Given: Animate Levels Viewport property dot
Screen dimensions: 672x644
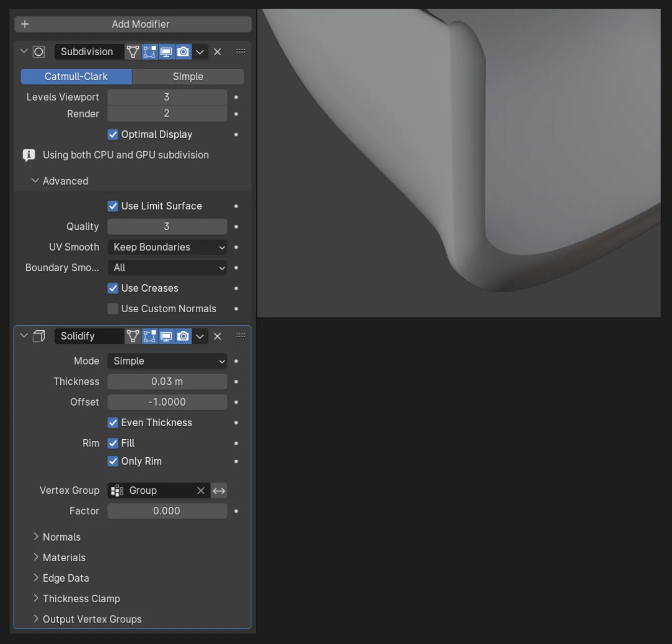Looking at the screenshot, I should pos(236,97).
